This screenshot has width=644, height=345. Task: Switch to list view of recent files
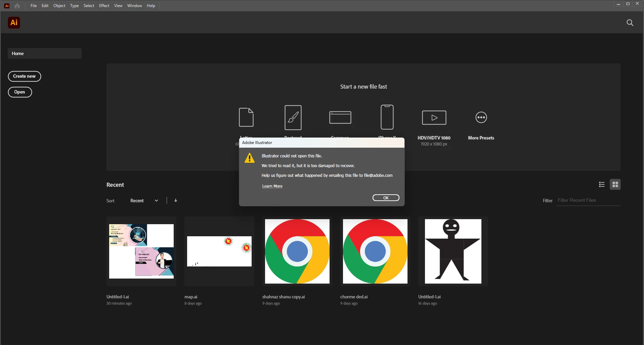pos(602,184)
